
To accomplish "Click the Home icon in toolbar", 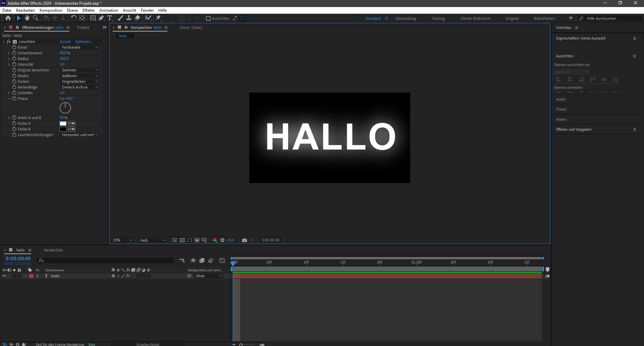I will tap(8, 18).
